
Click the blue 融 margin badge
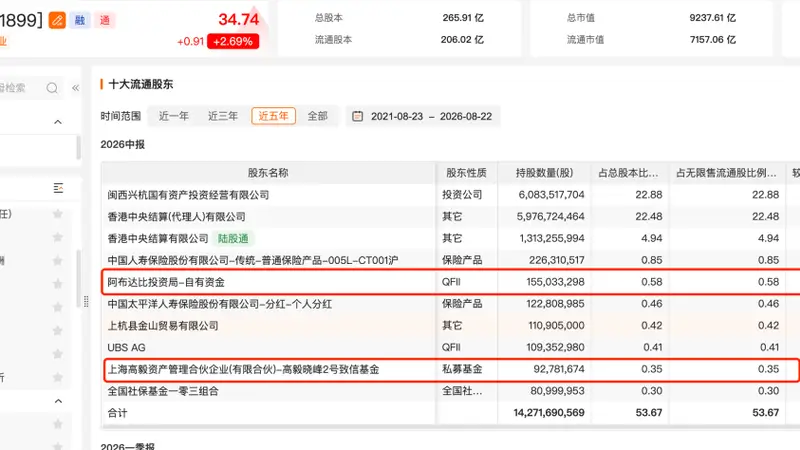coord(80,20)
